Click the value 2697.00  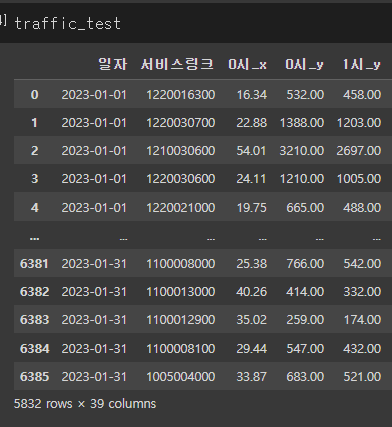(x=359, y=151)
